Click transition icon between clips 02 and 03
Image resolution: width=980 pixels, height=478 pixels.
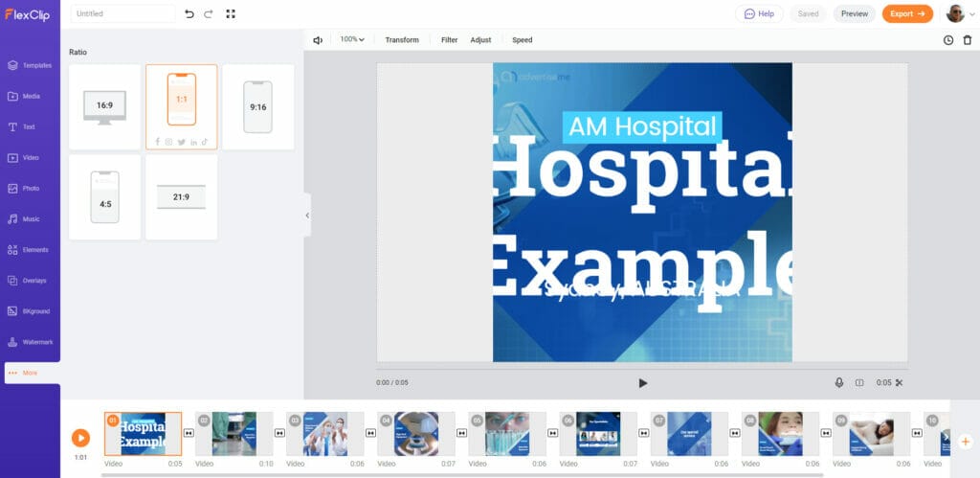280,433
